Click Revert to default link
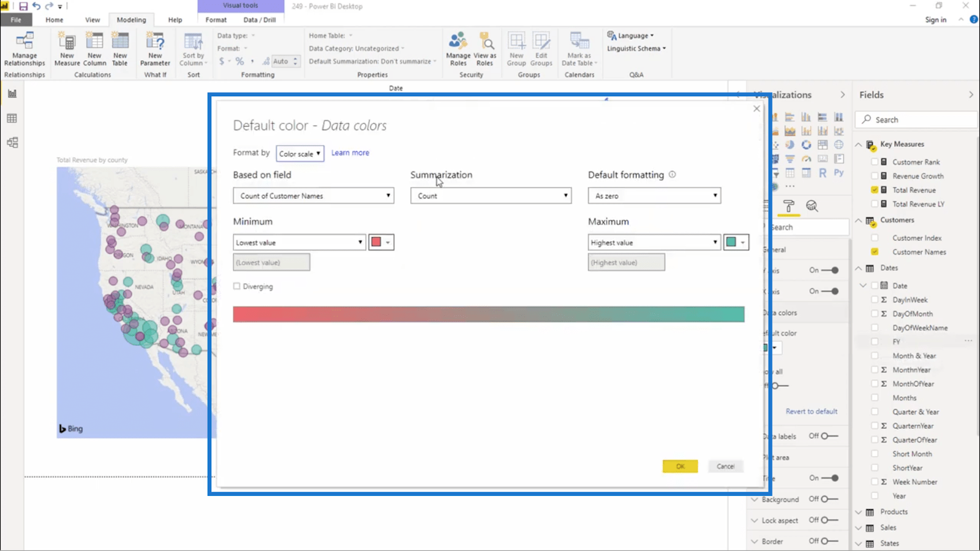Image resolution: width=980 pixels, height=551 pixels. [x=812, y=411]
